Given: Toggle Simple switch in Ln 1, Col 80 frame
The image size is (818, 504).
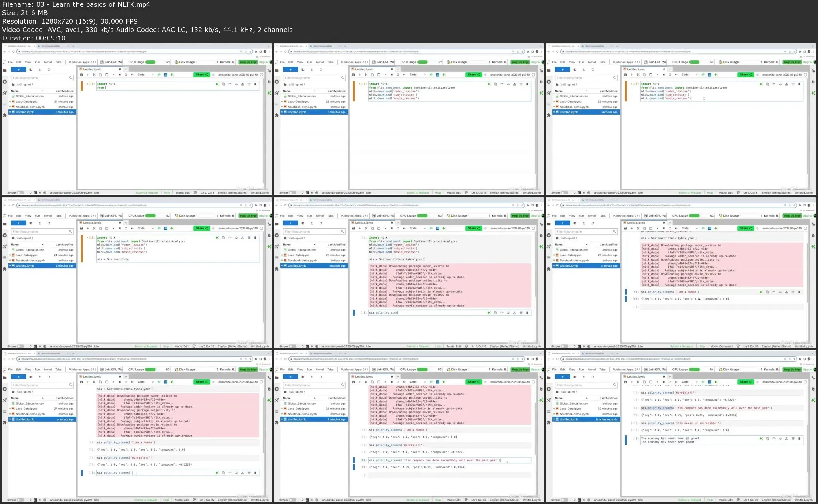Looking at the screenshot, I should pyautogui.click(x=292, y=500).
